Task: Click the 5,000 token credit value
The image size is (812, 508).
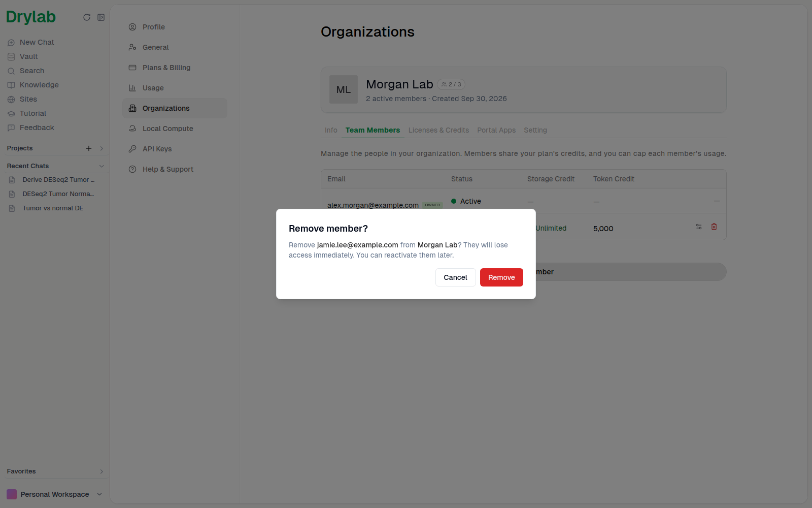Action: 603,229
